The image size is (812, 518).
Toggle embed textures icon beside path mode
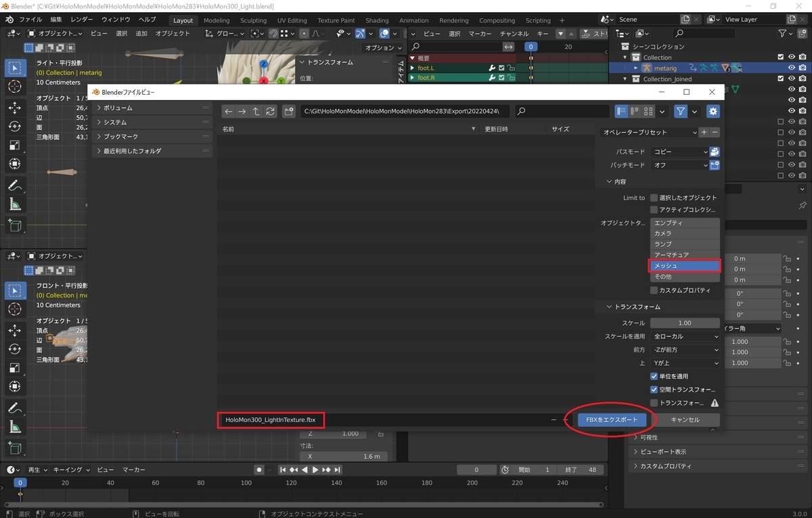pos(715,152)
